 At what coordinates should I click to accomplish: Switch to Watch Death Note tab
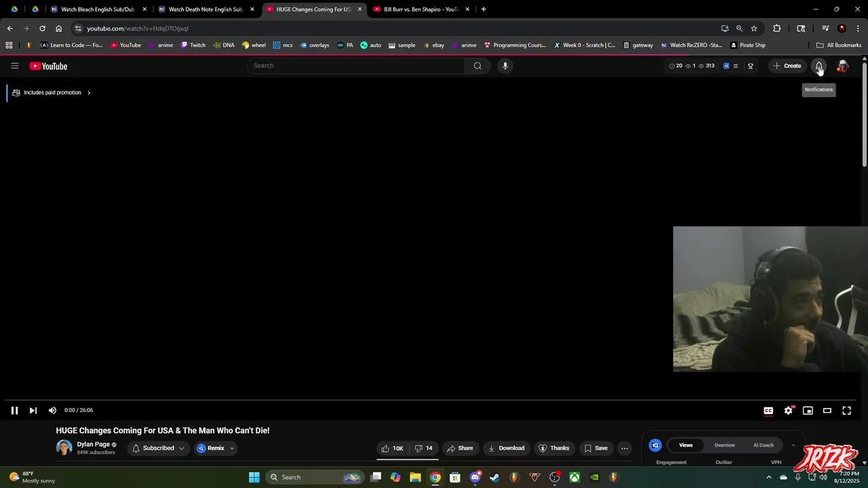[x=205, y=9]
